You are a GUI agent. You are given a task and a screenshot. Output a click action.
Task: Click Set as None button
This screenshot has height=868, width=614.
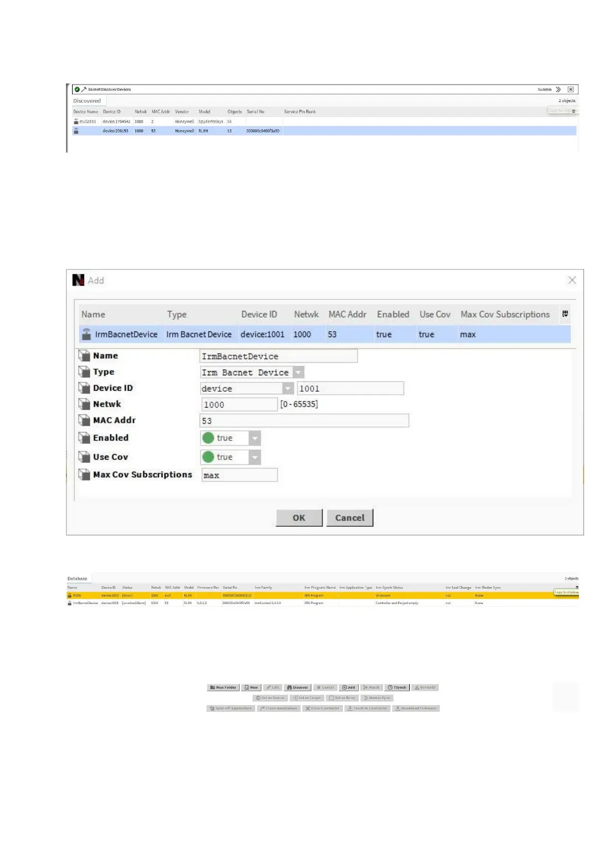[342, 698]
